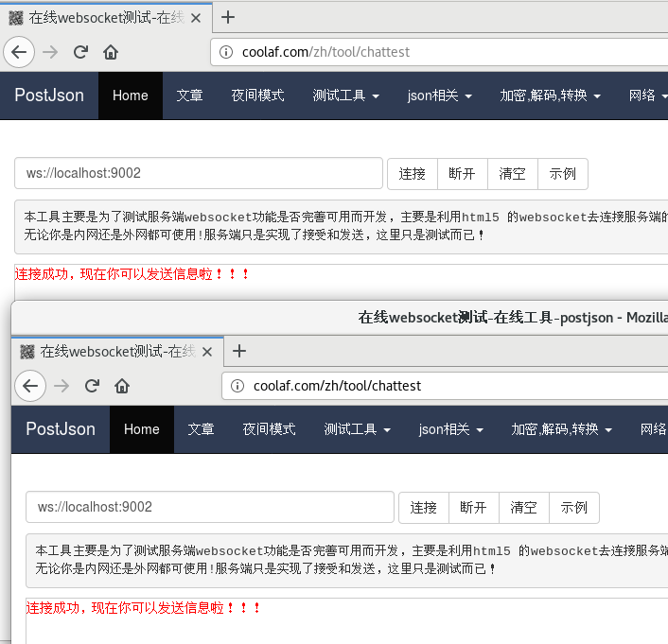View site info icon in rear window address bar
The height and width of the screenshot is (644, 668).
coord(226,52)
